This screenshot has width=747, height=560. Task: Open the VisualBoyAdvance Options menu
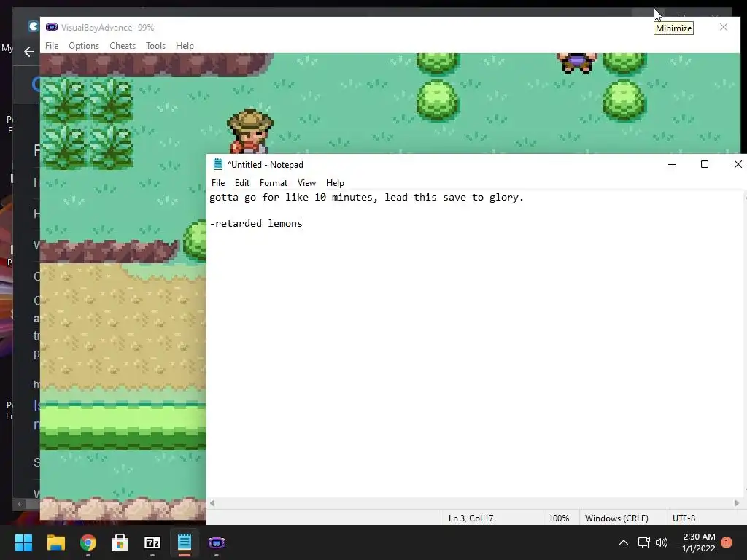pyautogui.click(x=83, y=46)
